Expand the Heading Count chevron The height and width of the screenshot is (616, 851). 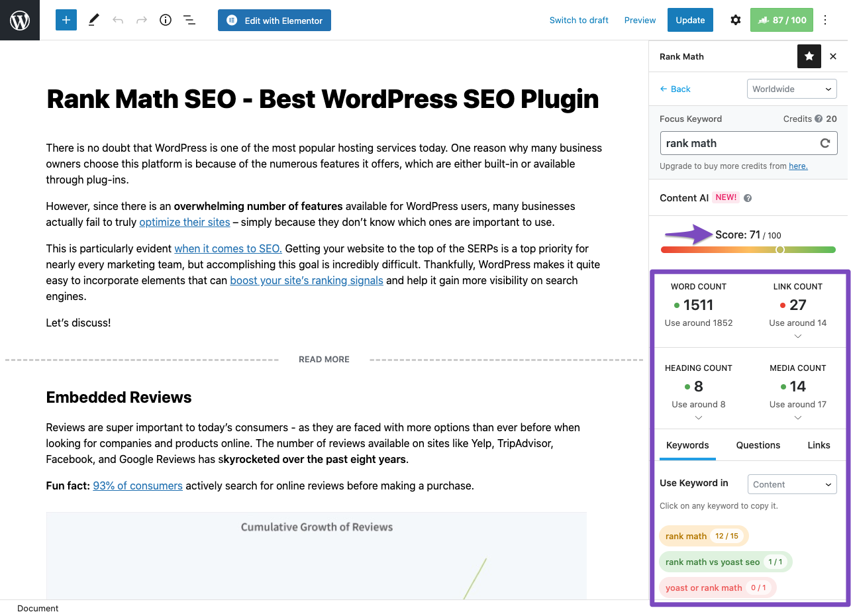point(698,417)
